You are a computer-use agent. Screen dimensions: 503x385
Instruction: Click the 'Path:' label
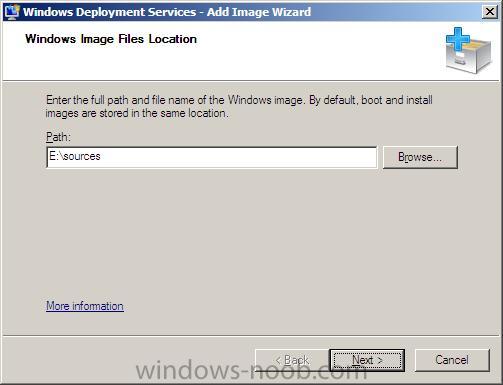click(58, 137)
